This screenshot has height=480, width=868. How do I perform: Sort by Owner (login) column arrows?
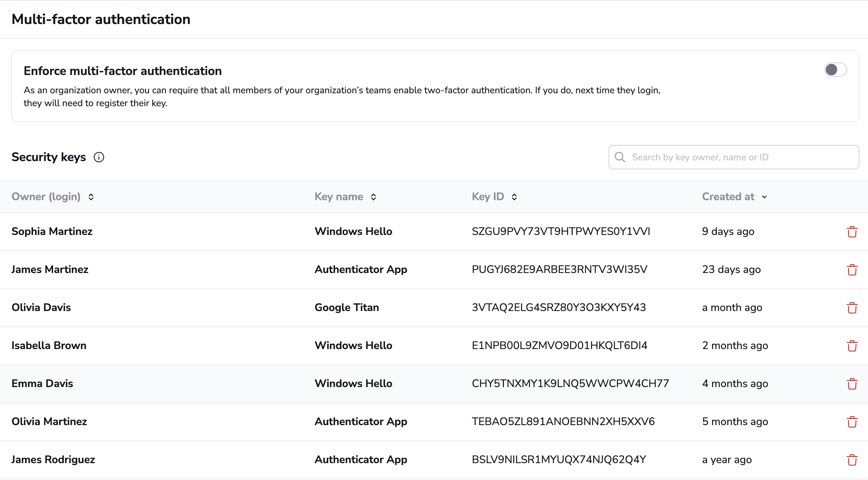[x=91, y=197]
